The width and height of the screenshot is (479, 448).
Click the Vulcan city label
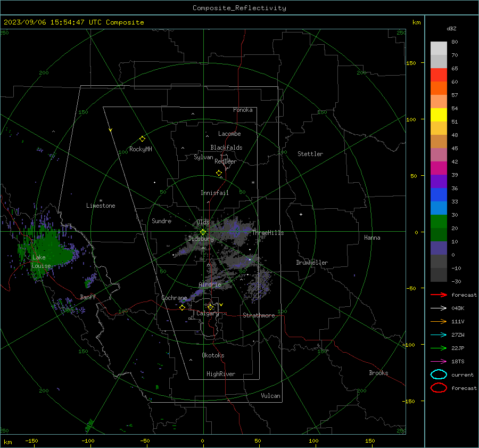(270, 396)
